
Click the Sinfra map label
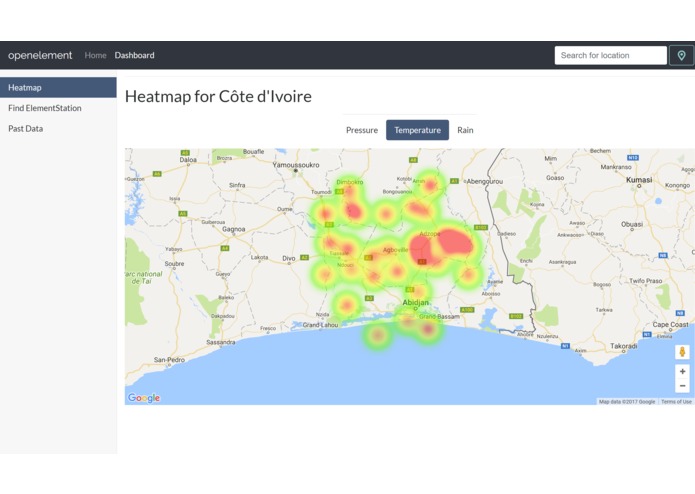(x=237, y=185)
